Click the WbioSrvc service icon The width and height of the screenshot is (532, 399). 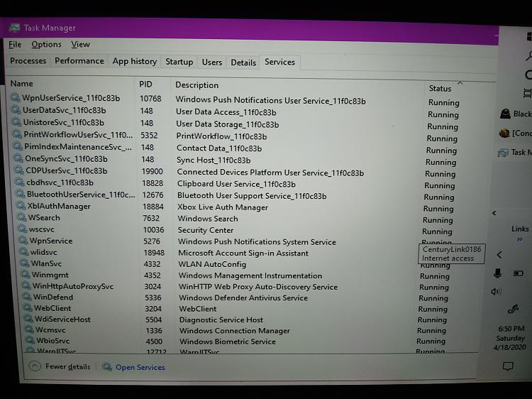(31, 340)
